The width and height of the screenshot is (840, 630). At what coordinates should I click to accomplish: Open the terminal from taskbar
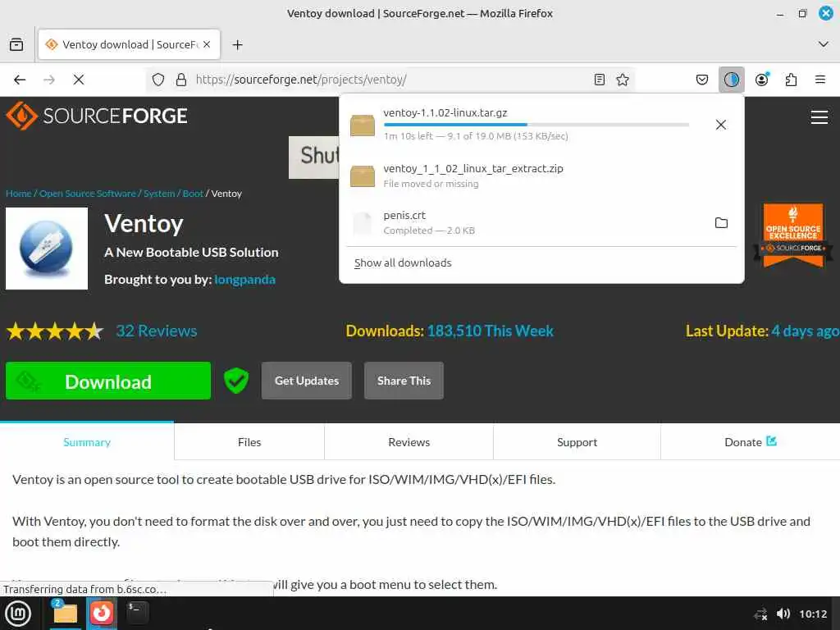[137, 614]
